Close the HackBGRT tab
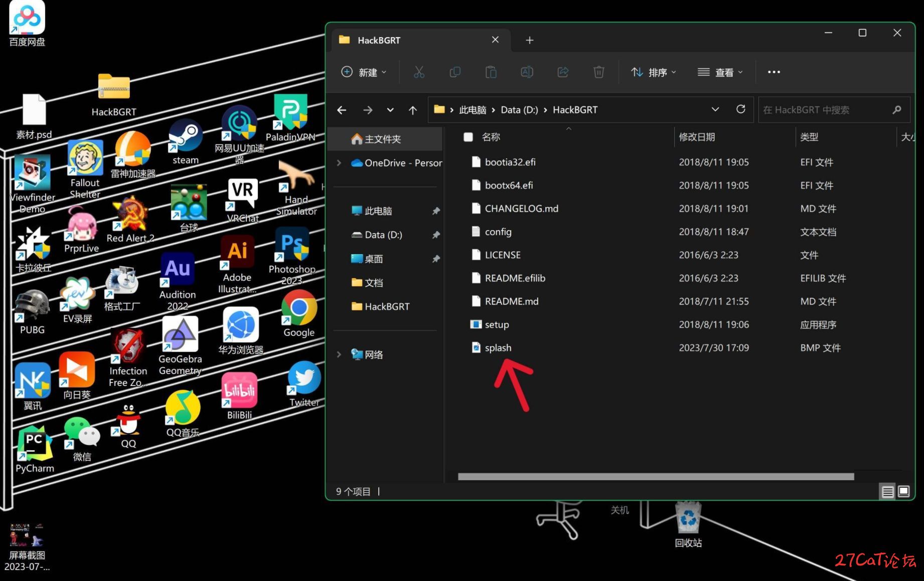This screenshot has height=581, width=924. pyautogui.click(x=495, y=40)
